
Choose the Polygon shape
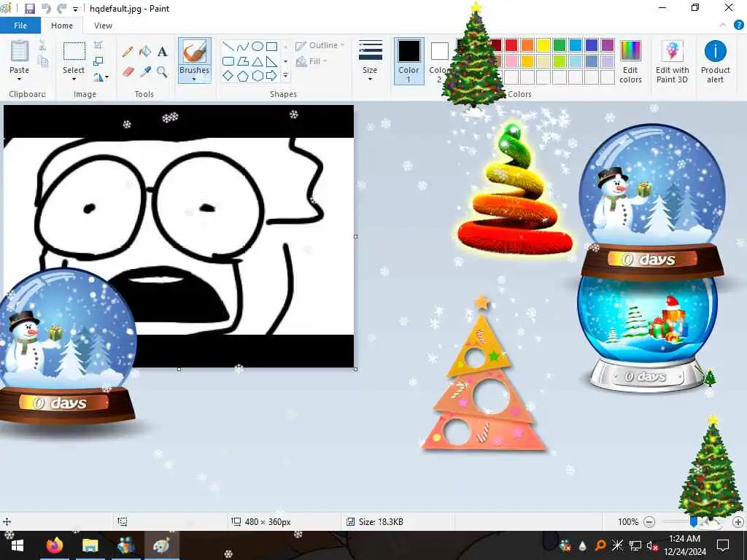[x=242, y=61]
